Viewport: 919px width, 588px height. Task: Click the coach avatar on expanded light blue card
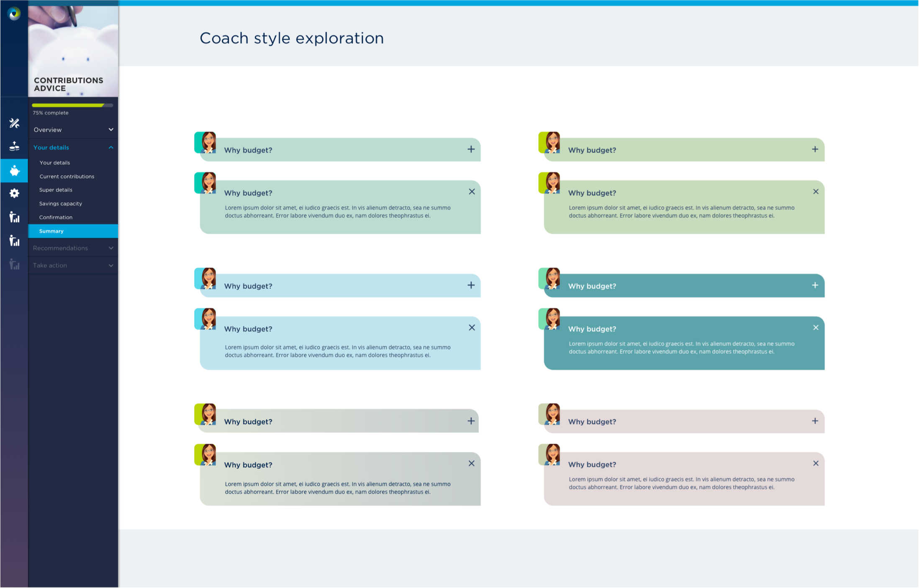(x=205, y=319)
